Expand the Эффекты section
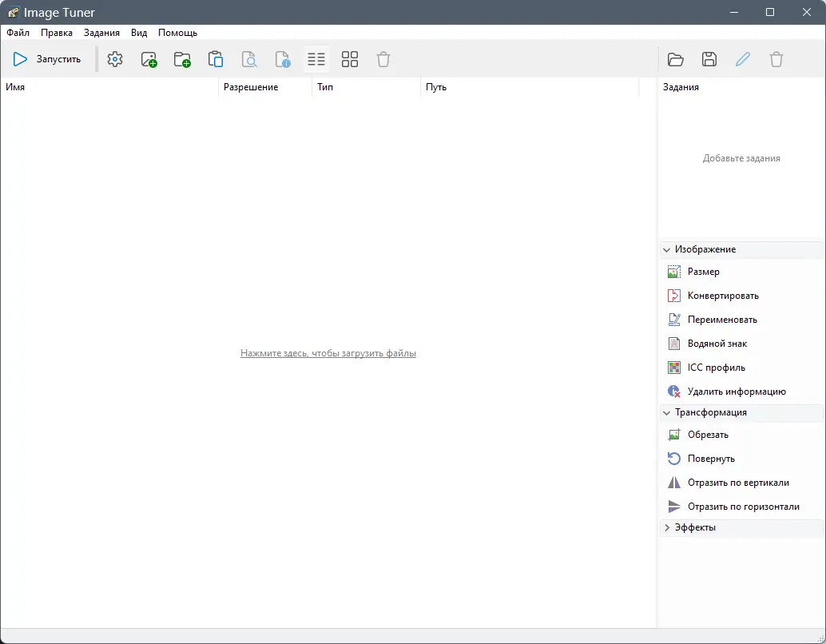The width and height of the screenshot is (826, 644). tap(667, 527)
